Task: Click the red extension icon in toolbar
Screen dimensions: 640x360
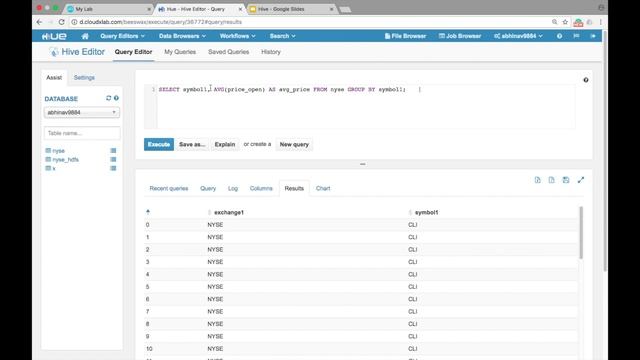Action: tap(578, 22)
